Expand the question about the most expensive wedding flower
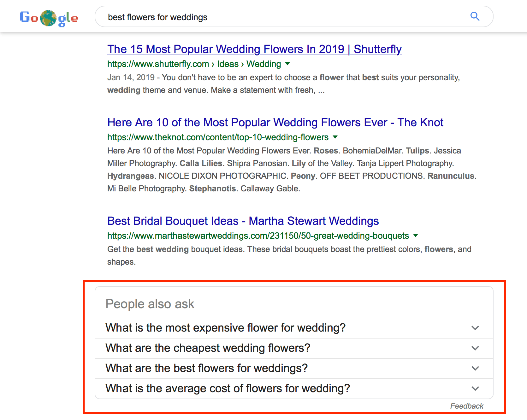527x420 pixels. (294, 328)
